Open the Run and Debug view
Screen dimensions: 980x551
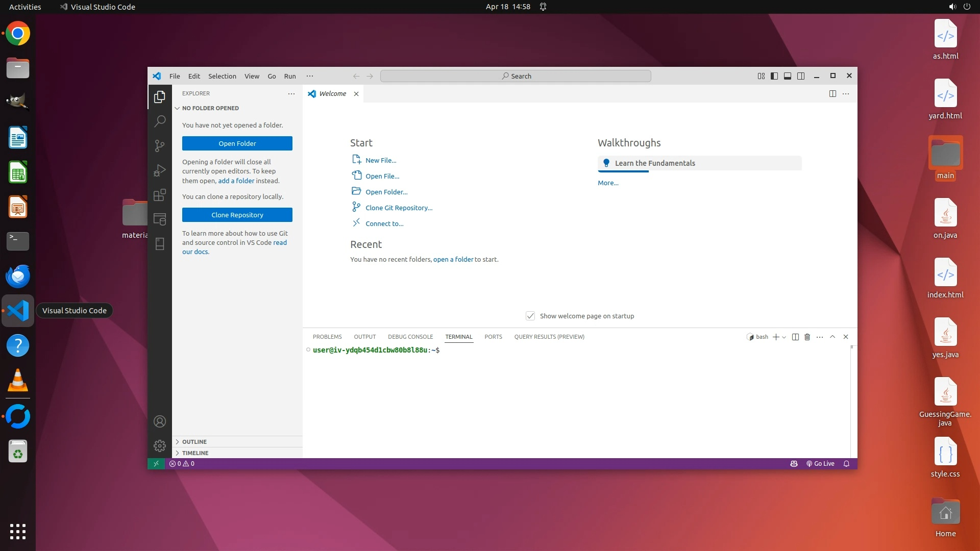click(x=160, y=170)
